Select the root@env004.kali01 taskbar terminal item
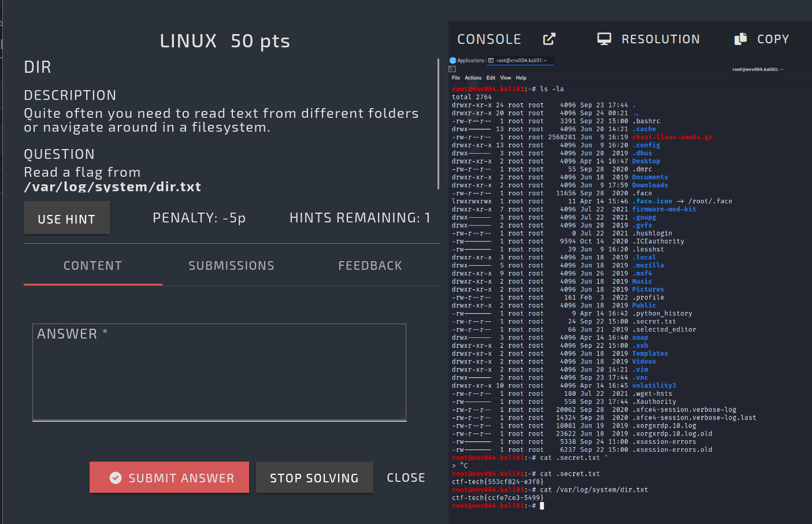The width and height of the screenshot is (812, 524). pos(520,61)
